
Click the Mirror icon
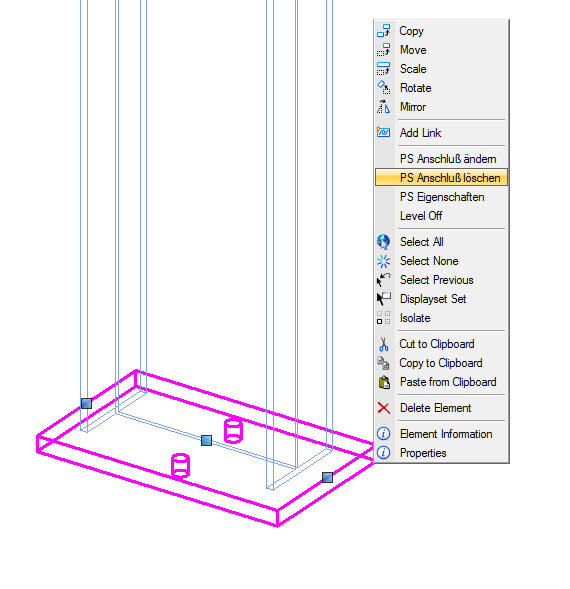[x=384, y=107]
